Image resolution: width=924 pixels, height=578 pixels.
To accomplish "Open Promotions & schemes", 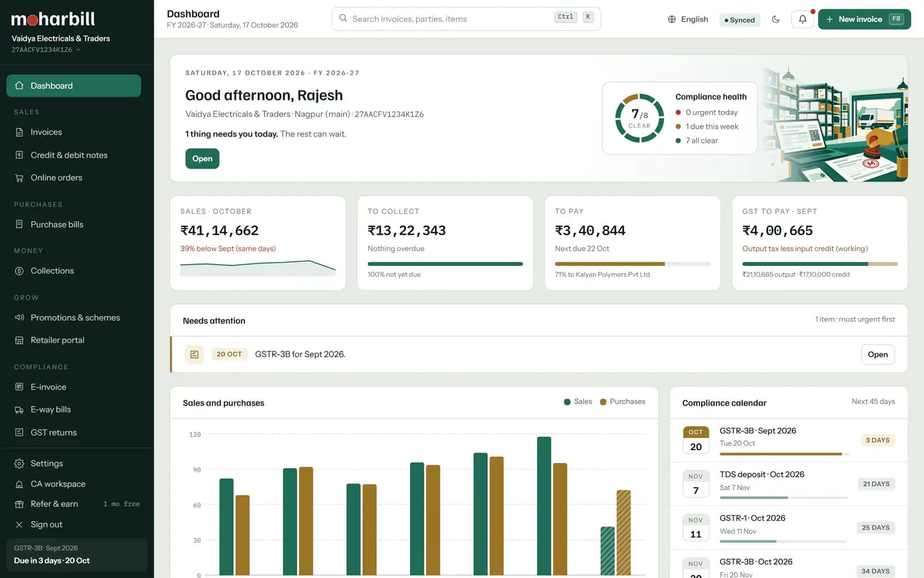I will click(73, 317).
